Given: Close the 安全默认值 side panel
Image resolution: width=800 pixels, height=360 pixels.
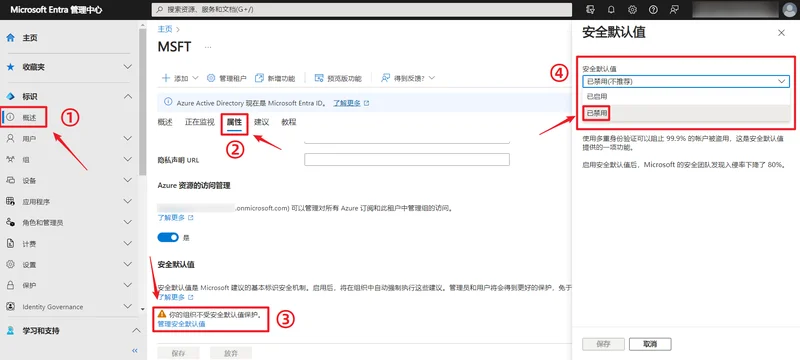Looking at the screenshot, I should [x=781, y=33].
